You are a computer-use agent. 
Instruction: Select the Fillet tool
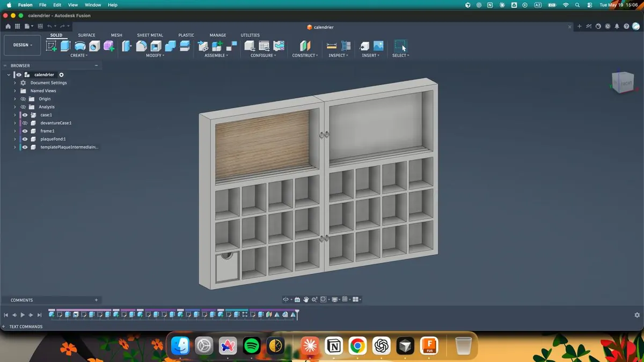coord(141,46)
